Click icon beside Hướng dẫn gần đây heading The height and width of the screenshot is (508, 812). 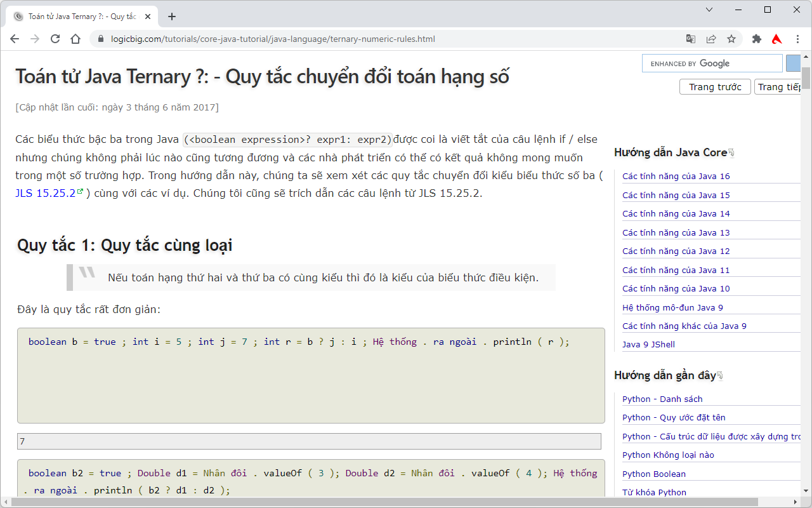pos(720,376)
